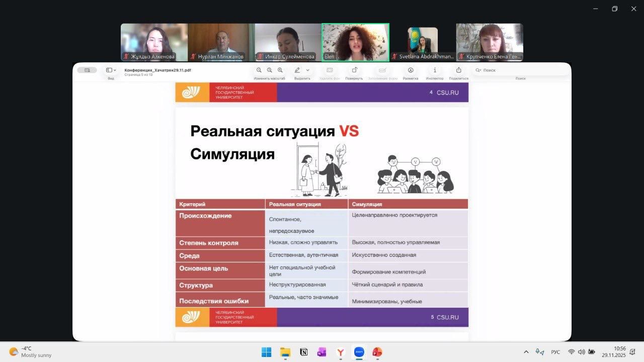Open the inspector (Инспектор) info icon
Image resolution: width=644 pixels, height=362 pixels.
click(435, 70)
